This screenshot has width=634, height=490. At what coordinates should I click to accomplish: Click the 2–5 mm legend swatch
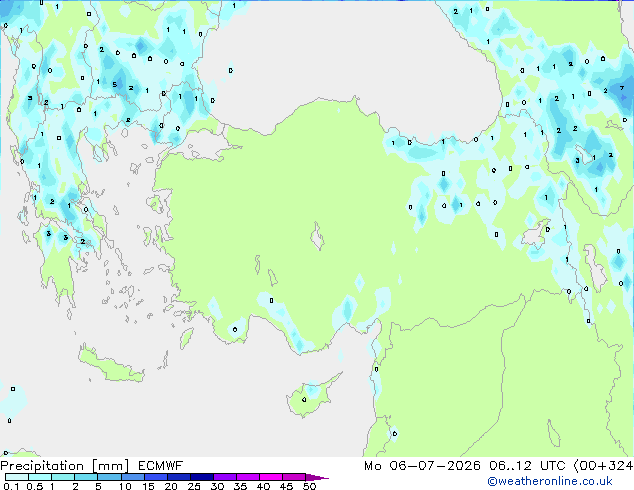coord(86,477)
